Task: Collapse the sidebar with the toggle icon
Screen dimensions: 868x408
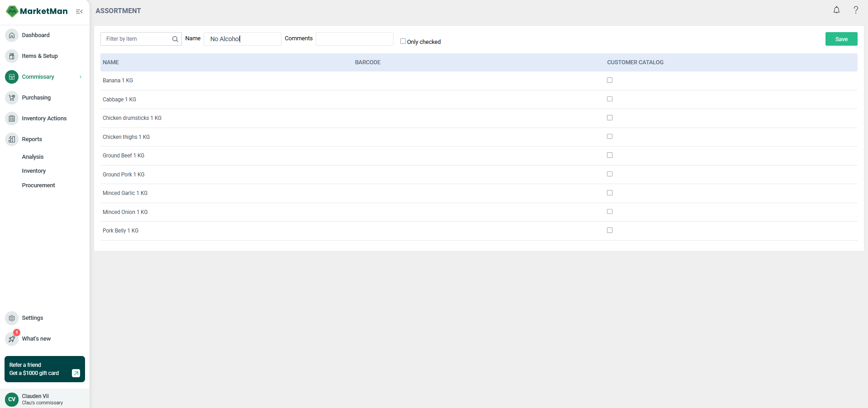Action: tap(79, 11)
